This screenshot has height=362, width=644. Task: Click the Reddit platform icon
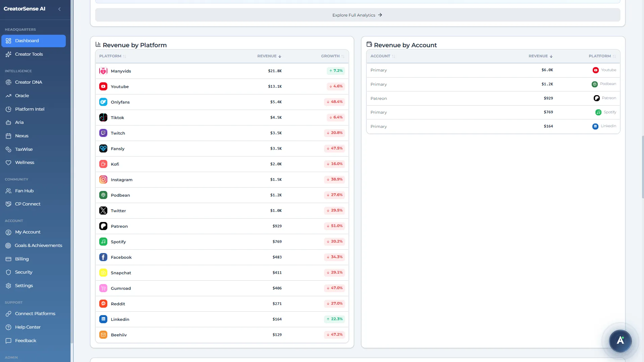103,304
